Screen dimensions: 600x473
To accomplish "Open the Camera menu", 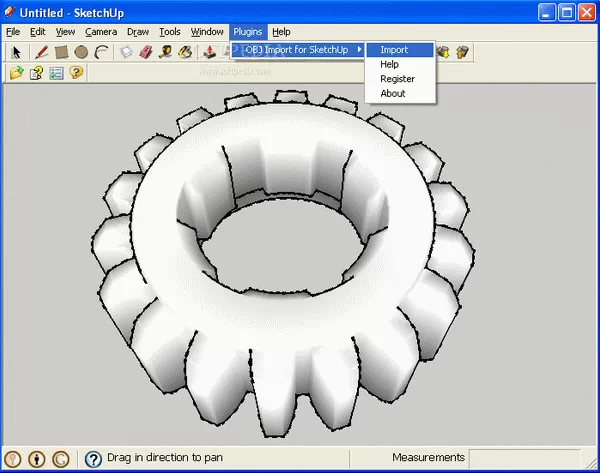I will pos(101,32).
